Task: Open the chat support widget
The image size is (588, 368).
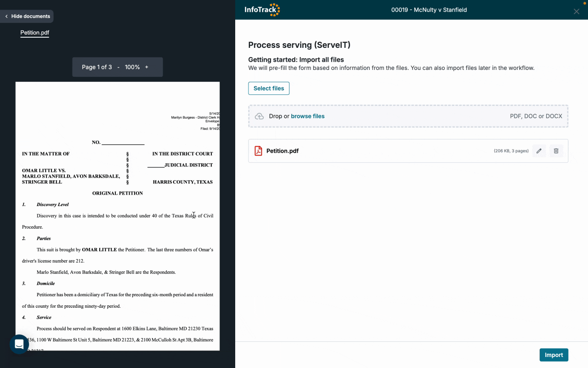Action: click(x=19, y=344)
